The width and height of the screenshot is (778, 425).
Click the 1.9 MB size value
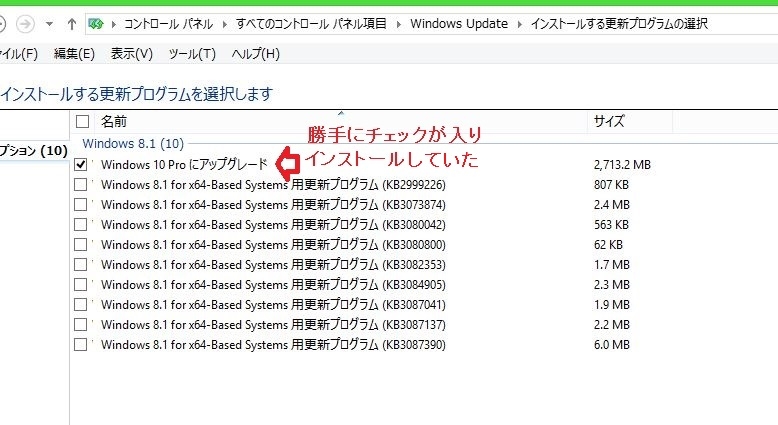point(612,304)
